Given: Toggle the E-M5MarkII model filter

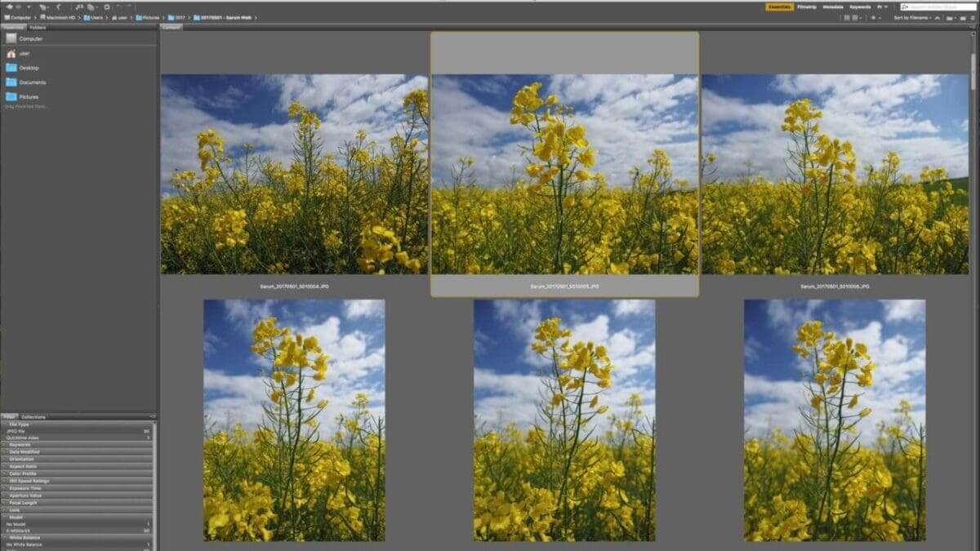Looking at the screenshot, I should tap(78, 531).
